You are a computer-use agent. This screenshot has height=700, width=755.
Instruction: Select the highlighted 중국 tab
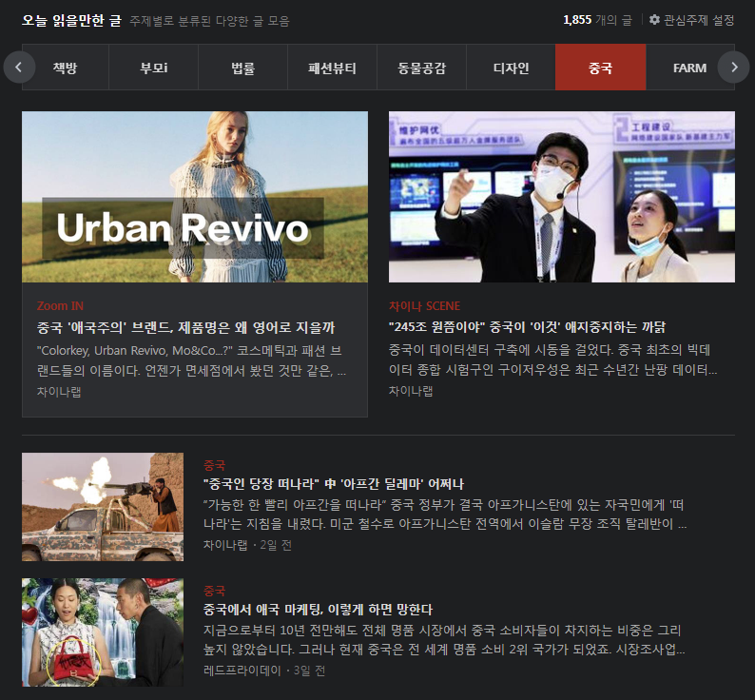point(600,68)
